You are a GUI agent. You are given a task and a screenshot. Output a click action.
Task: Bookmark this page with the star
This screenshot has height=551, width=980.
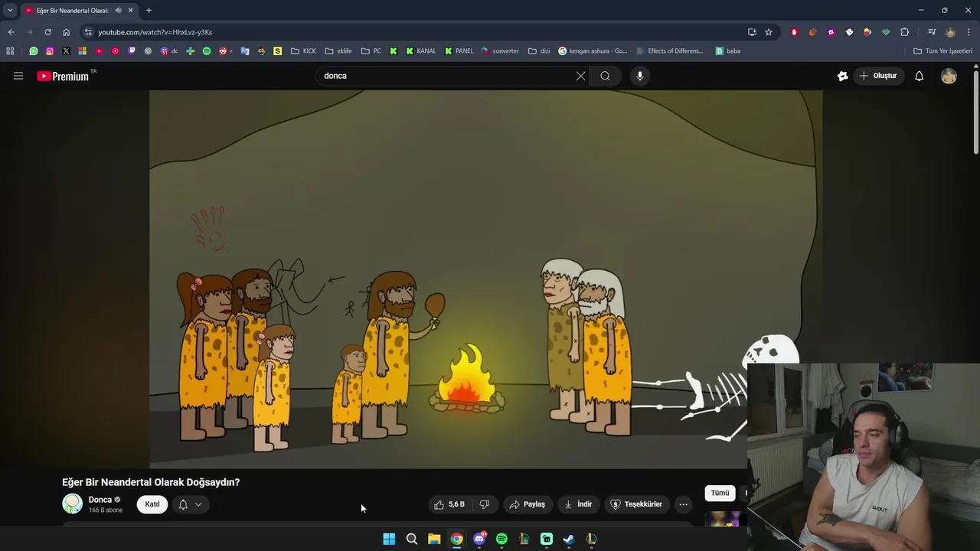coord(769,32)
